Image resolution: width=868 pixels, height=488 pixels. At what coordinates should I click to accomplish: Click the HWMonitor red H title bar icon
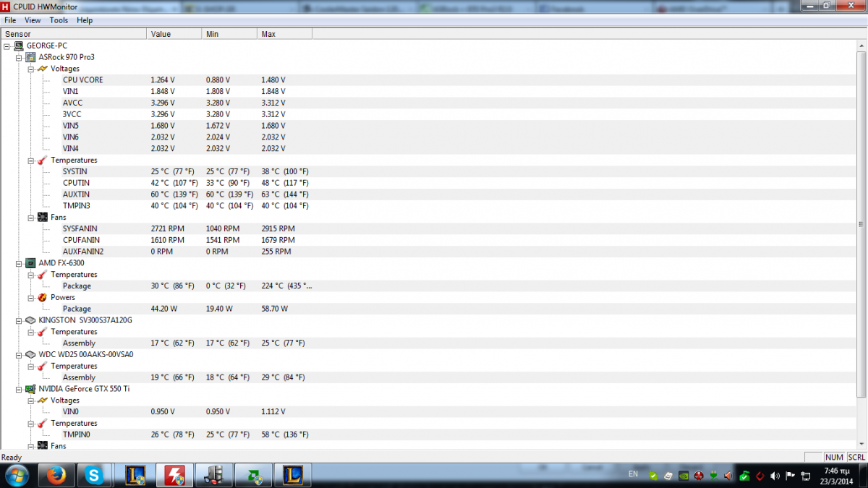point(7,7)
